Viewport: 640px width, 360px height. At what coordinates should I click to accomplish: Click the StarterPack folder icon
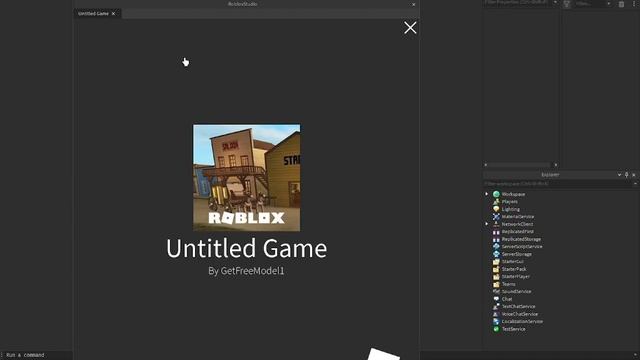click(x=496, y=269)
